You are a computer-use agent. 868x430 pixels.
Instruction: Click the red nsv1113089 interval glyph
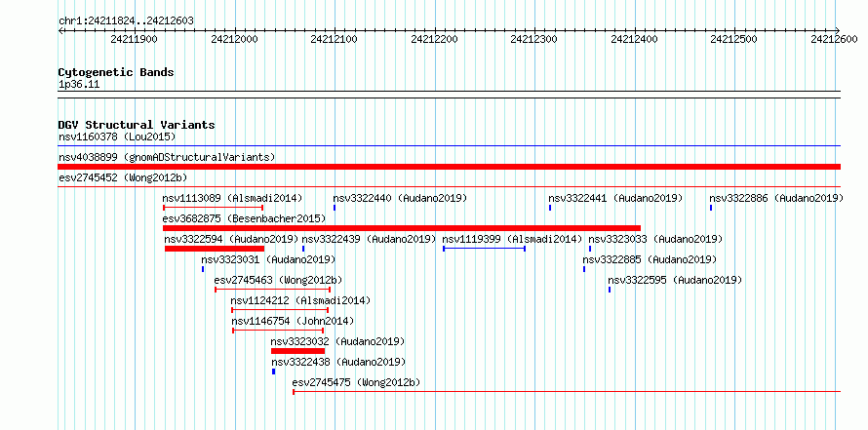213,208
